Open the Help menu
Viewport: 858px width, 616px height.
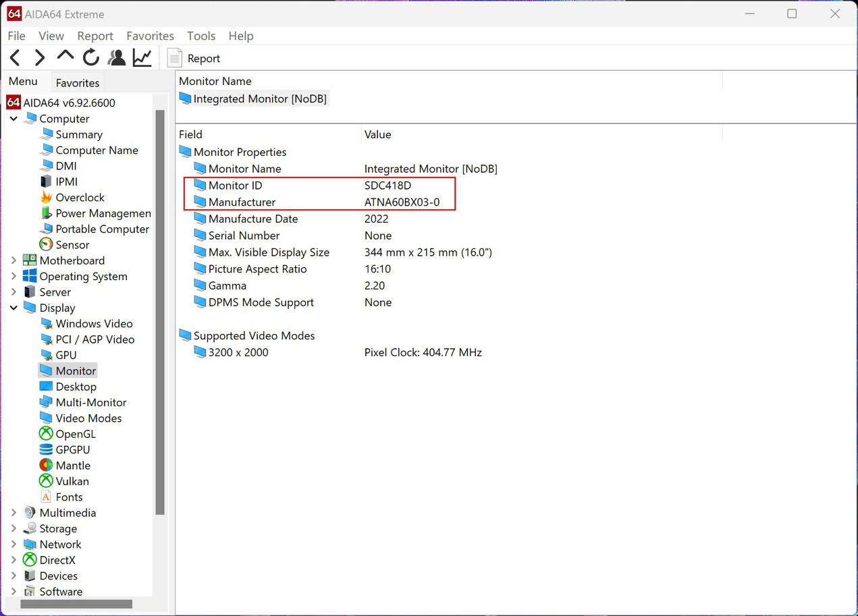pos(241,36)
